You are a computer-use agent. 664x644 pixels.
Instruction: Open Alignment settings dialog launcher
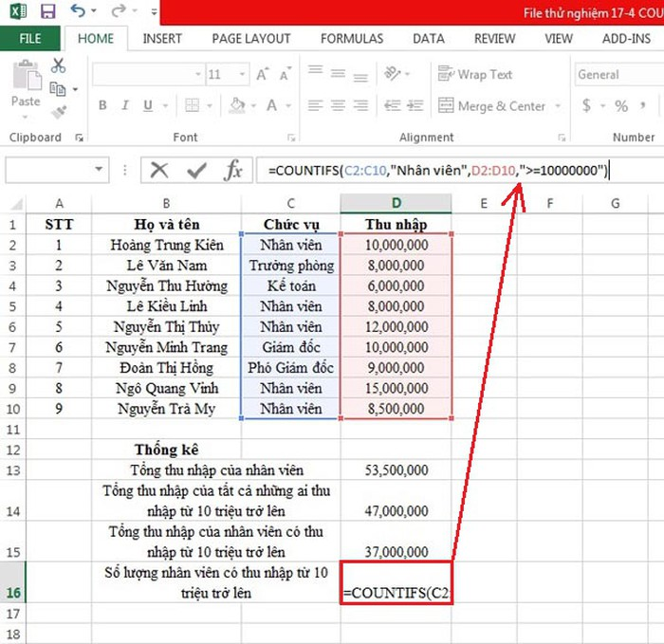(x=562, y=138)
